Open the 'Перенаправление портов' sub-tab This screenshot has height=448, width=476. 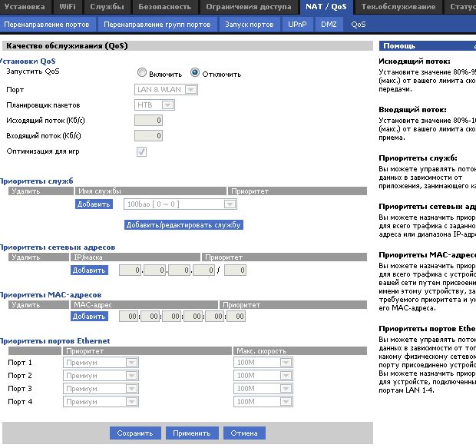[x=47, y=25]
